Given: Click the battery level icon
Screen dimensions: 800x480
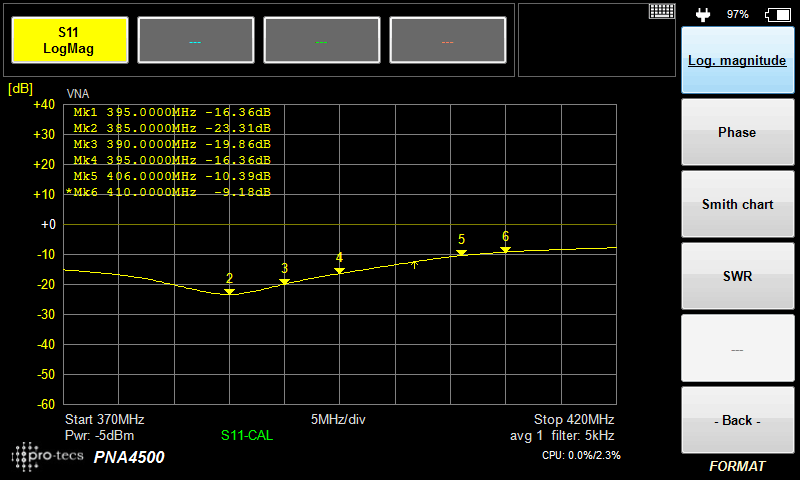Looking at the screenshot, I should point(776,14).
